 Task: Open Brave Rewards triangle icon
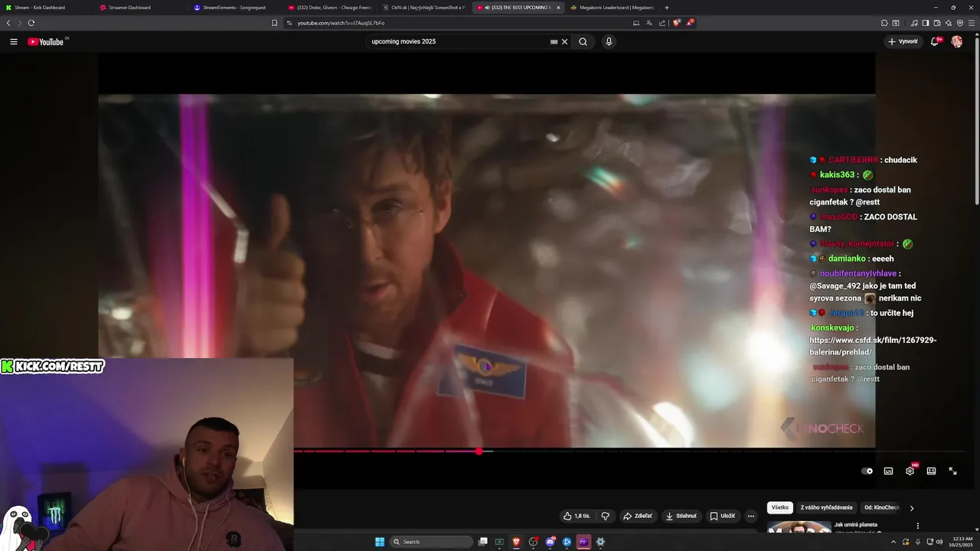pyautogui.click(x=690, y=23)
